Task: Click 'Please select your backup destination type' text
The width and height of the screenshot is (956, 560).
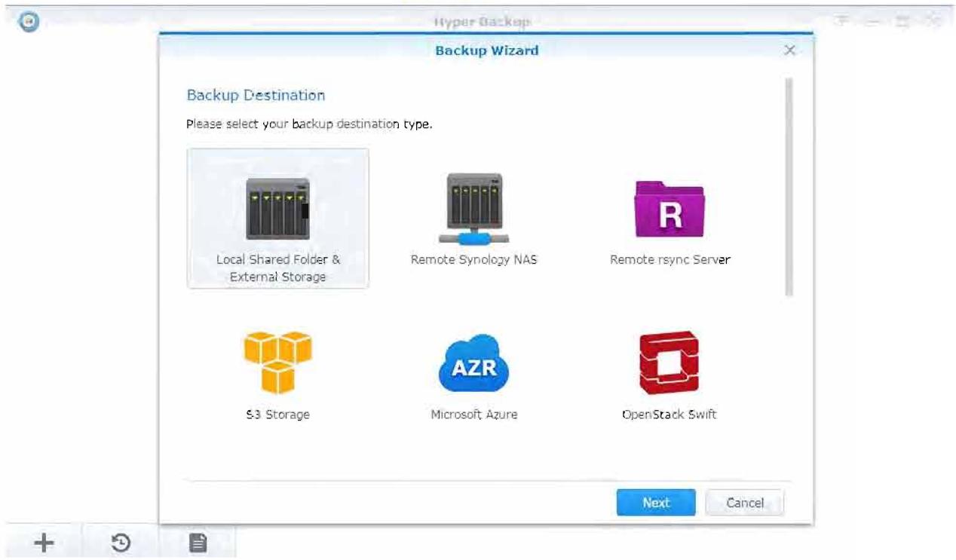Action: [309, 124]
